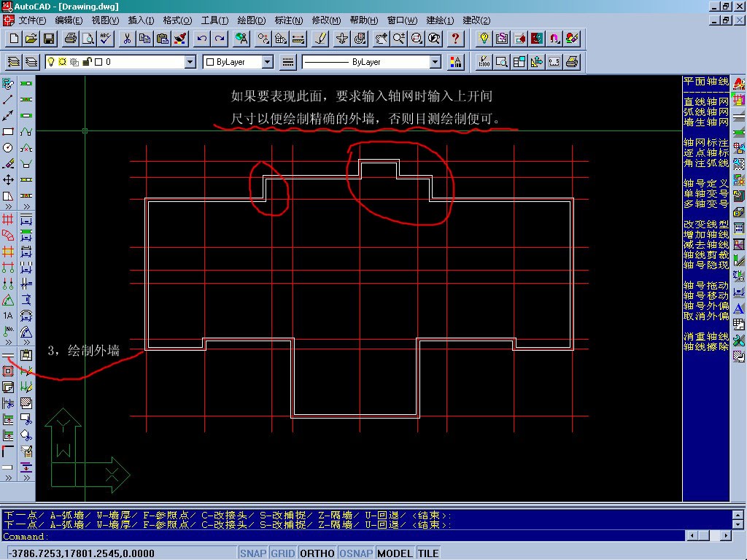
Task: Open the 标注(N) menu
Action: click(289, 20)
